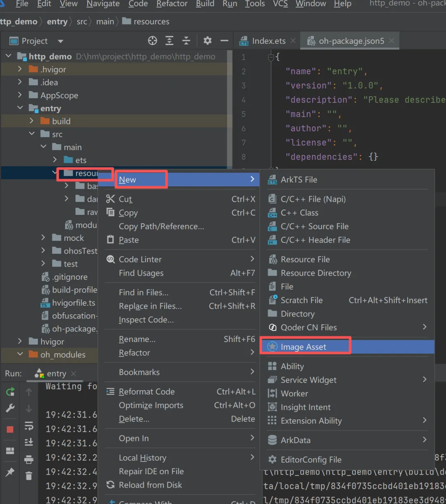Pick the C++ Class icon
The height and width of the screenshot is (504, 446).
tap(272, 213)
